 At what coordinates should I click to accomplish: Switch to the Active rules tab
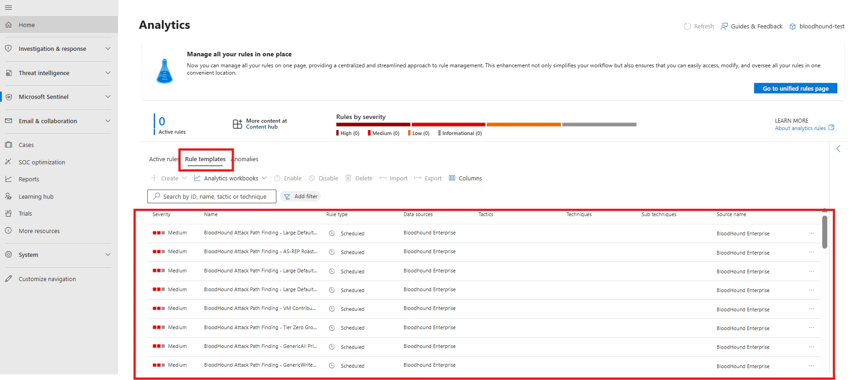163,159
